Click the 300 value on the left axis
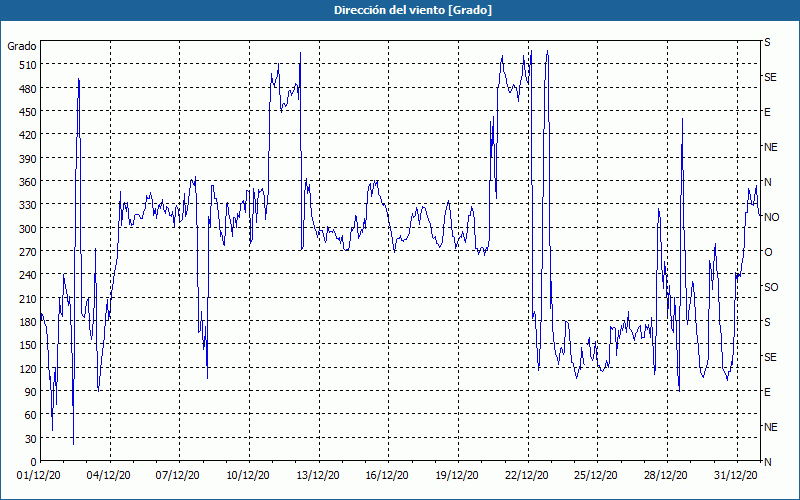Viewport: 800px width, 500px height. click(27, 229)
